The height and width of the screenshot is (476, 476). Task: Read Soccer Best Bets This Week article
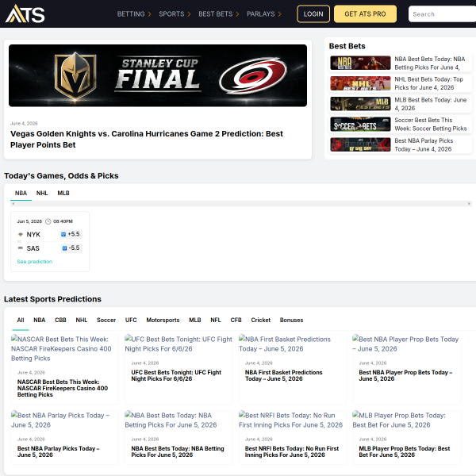pyautogui.click(x=431, y=125)
